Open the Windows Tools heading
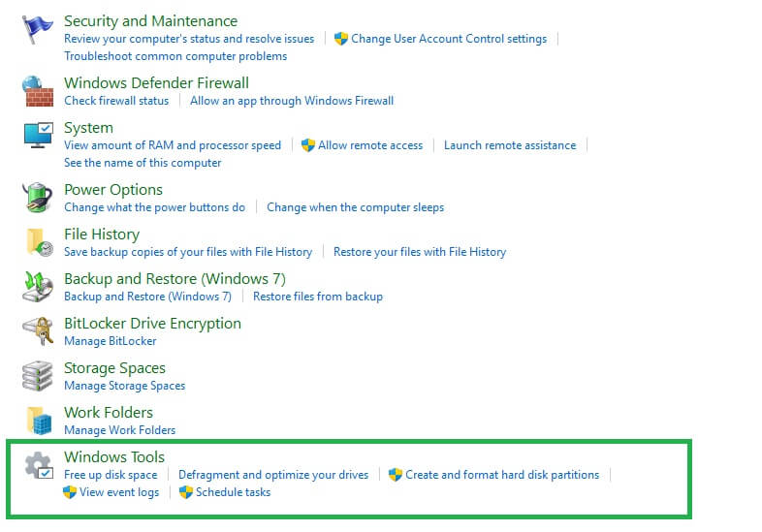This screenshot has width=762, height=532. 114,457
